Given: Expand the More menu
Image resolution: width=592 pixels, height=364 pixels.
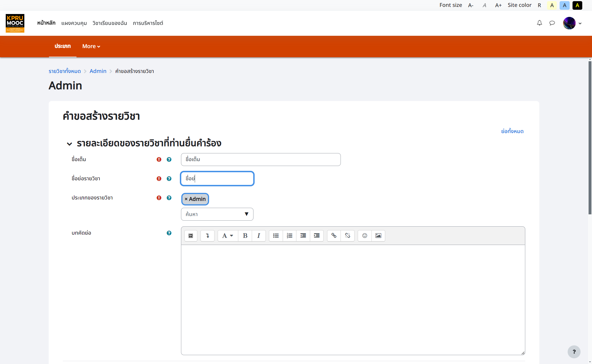Looking at the screenshot, I should pyautogui.click(x=91, y=46).
